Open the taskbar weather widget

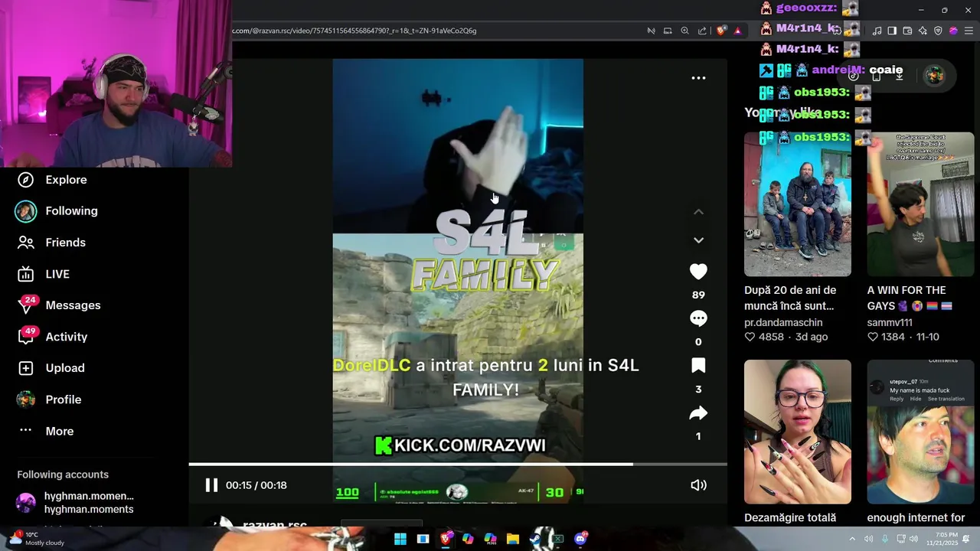coord(37,539)
